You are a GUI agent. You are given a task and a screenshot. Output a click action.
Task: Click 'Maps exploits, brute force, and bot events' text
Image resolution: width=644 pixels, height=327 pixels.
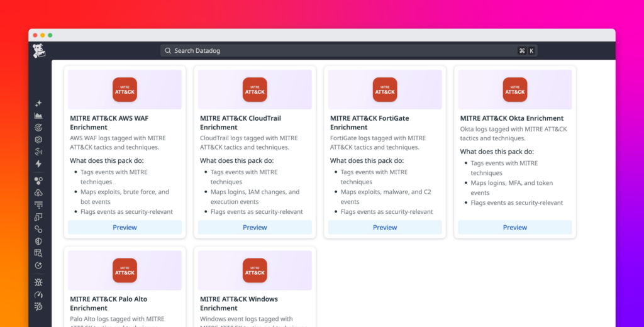coord(125,197)
